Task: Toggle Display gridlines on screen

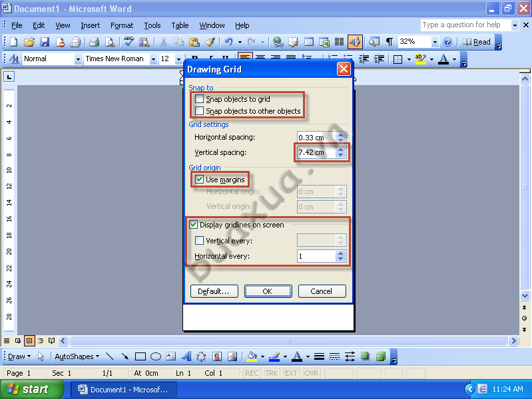Action: tap(193, 224)
